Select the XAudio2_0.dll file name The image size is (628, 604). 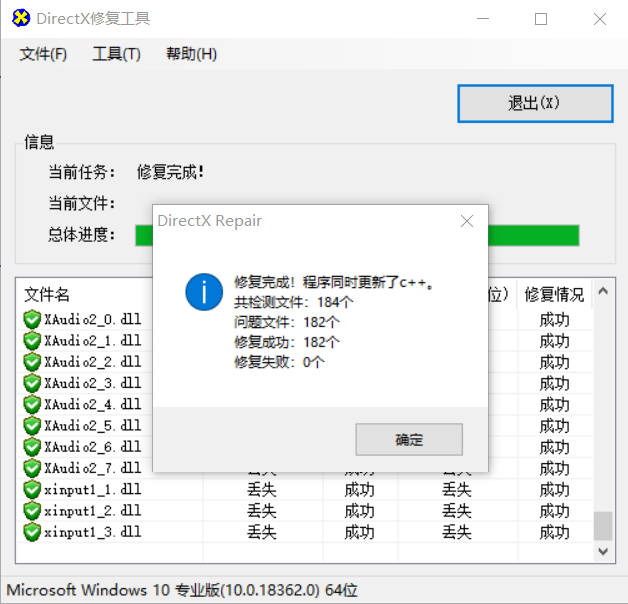(93, 320)
